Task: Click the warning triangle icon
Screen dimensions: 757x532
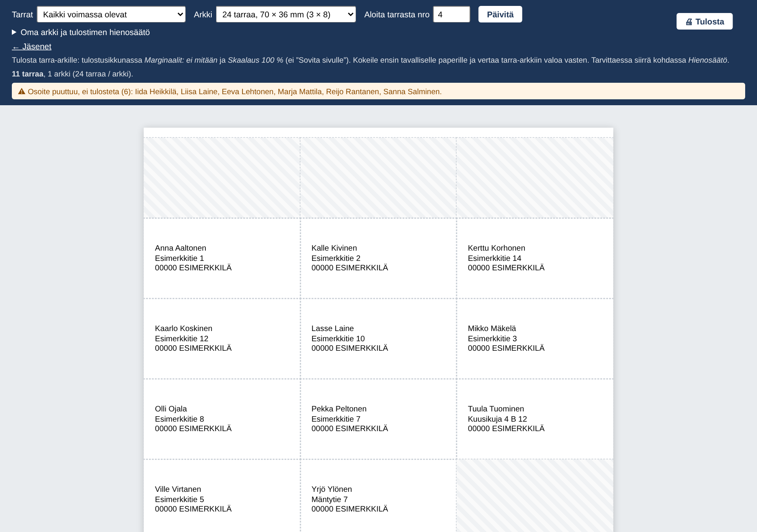Action: coord(22,91)
